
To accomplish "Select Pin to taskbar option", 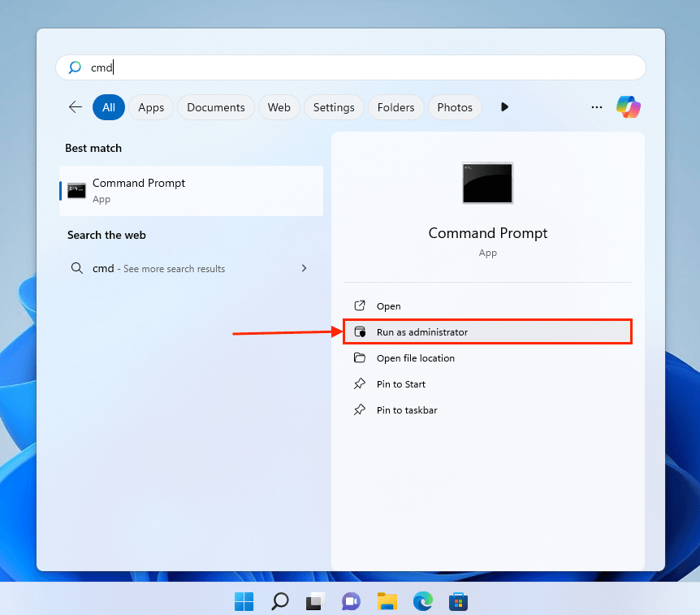I will point(406,410).
